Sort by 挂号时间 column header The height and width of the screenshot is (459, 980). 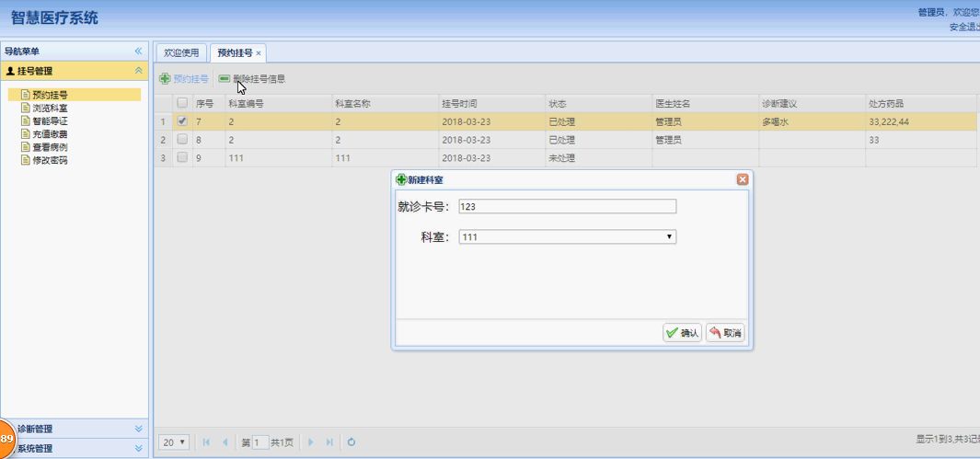click(x=492, y=104)
